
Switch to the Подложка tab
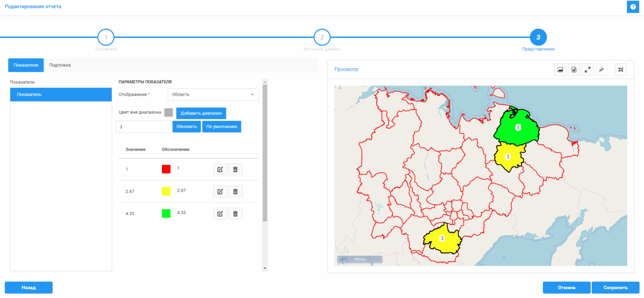click(60, 65)
